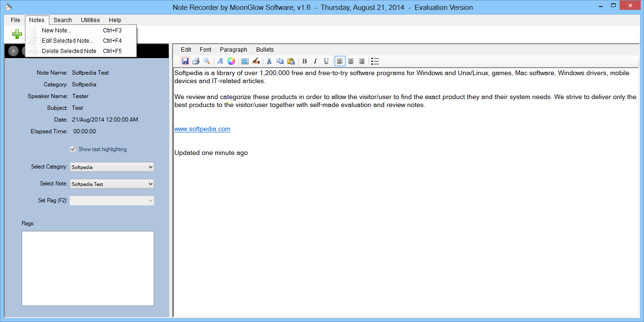644x322 pixels.
Task: Choose Delete Selected Note menu entry
Action: point(81,51)
